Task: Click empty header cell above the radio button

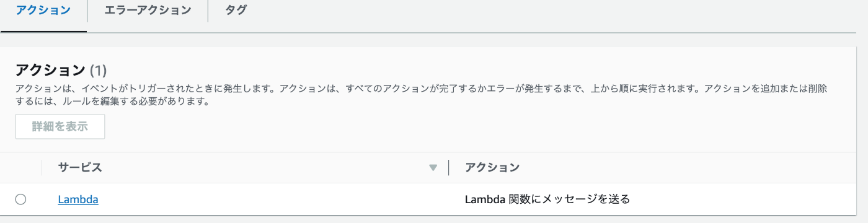Action: (x=20, y=168)
